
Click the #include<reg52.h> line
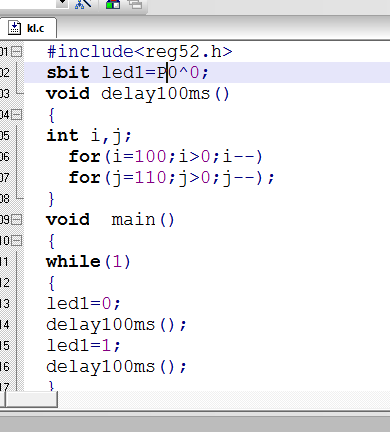[139, 52]
